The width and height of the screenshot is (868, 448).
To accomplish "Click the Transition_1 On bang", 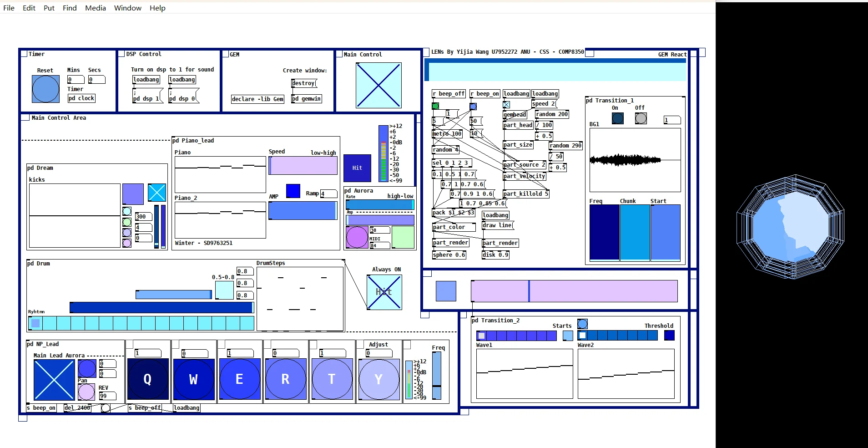I will pos(618,118).
